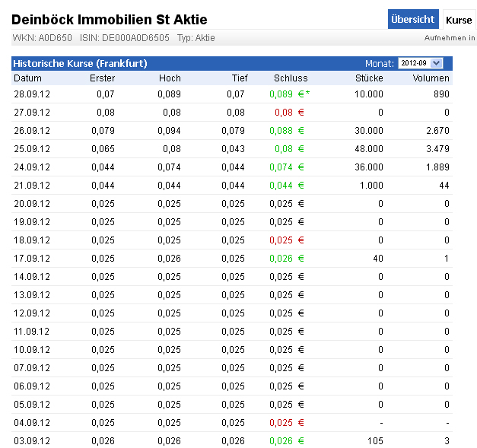This screenshot has height=448, width=477.
Task: Select the date cell 07.09.12
Action: 32,368
